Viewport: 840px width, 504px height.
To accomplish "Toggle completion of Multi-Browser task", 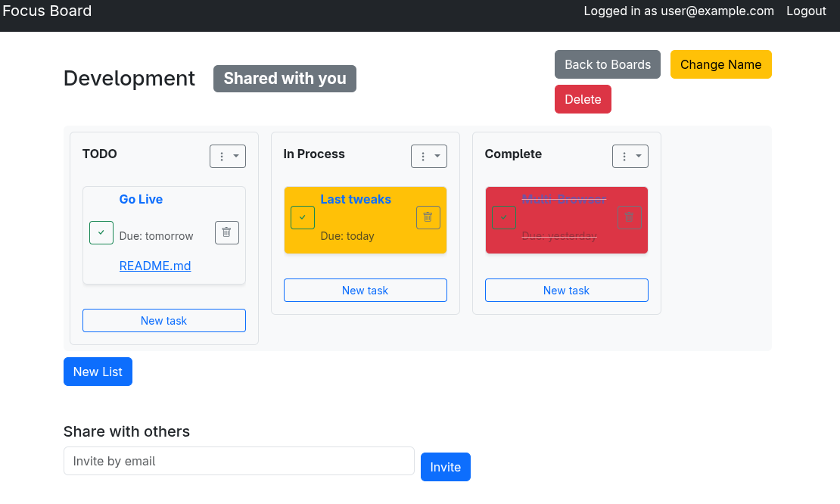I will [x=504, y=218].
